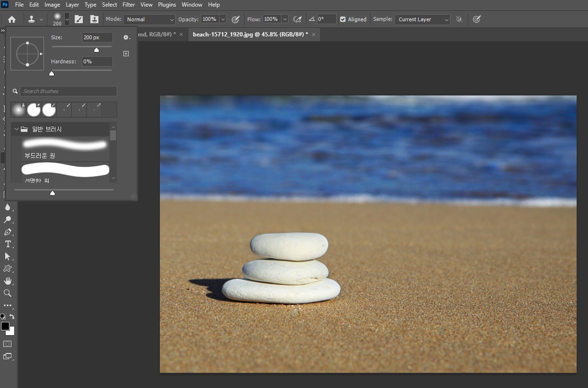Choose the 부드러운 원 brush preset

pyautogui.click(x=65, y=148)
